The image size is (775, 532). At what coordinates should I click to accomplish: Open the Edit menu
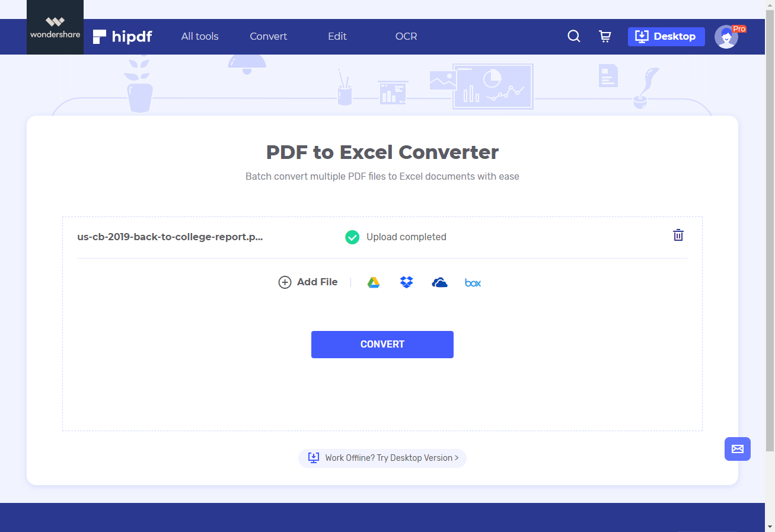(x=337, y=36)
